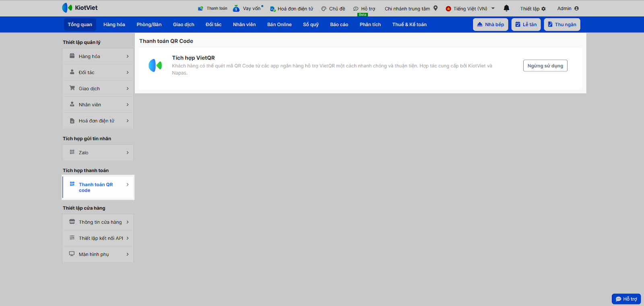Click the Giao dịch cart icon in sidebar
Viewport: 644px width, 306px height.
72,88
